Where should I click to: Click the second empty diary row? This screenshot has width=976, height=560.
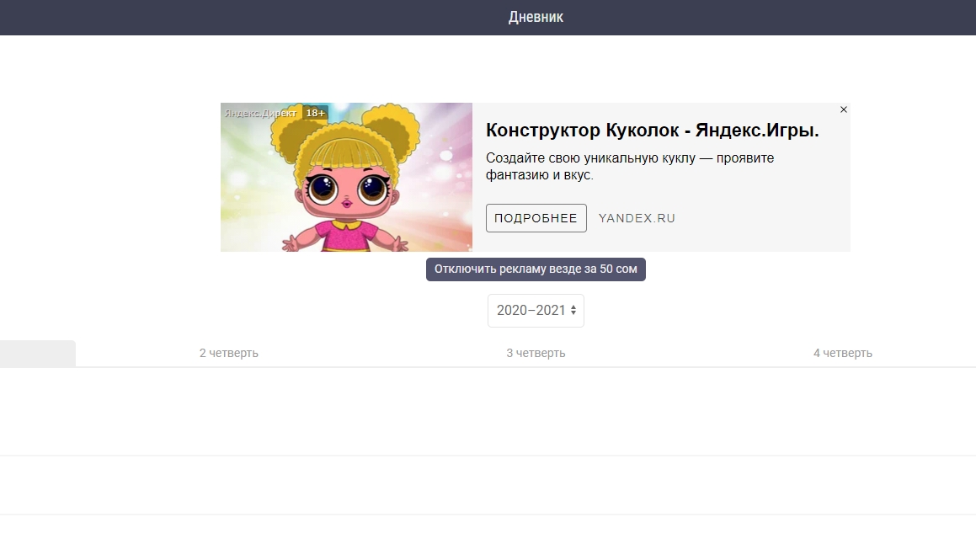click(x=488, y=485)
